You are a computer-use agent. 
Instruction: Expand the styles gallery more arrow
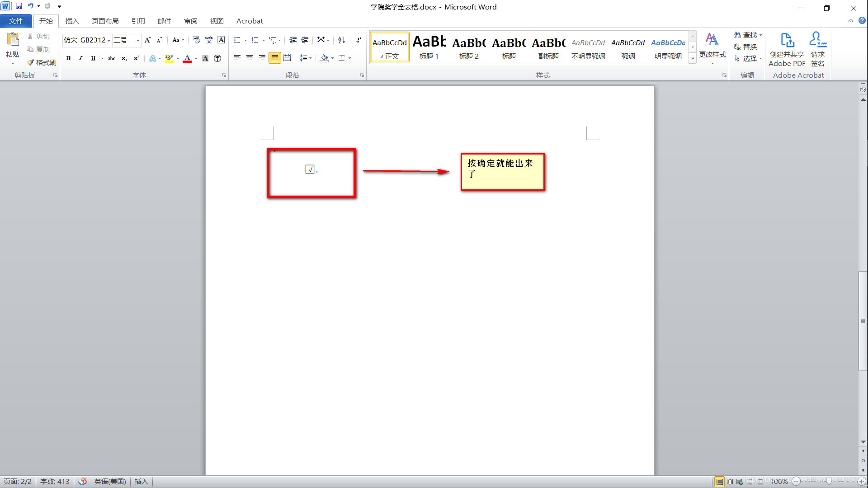click(x=693, y=59)
